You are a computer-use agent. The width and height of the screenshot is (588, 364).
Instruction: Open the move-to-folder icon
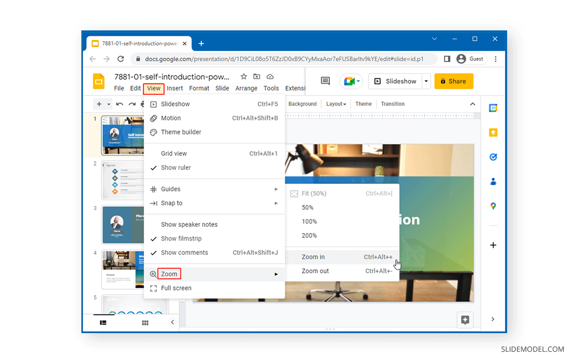coord(256,77)
